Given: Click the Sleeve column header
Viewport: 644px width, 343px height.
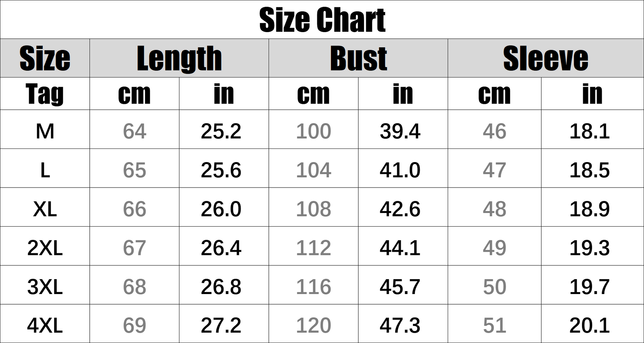Looking at the screenshot, I should (x=545, y=59).
